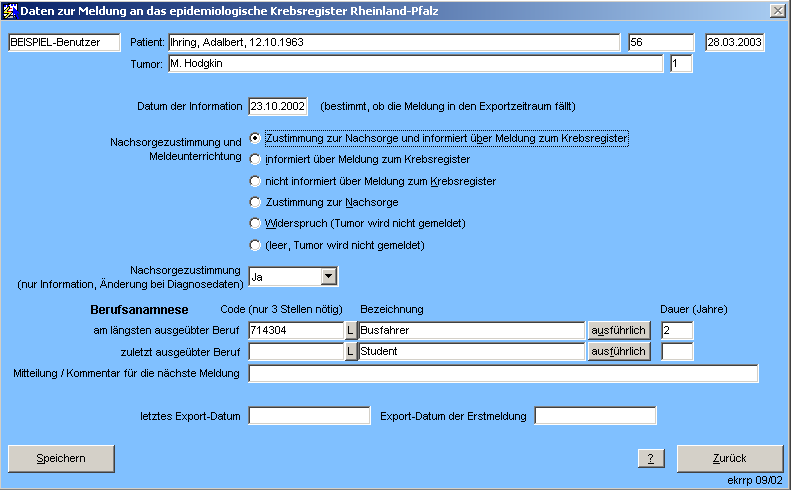Screen dimensions: 791x490
Task: Click the 'Datum der Information' date field
Action: pos(277,106)
